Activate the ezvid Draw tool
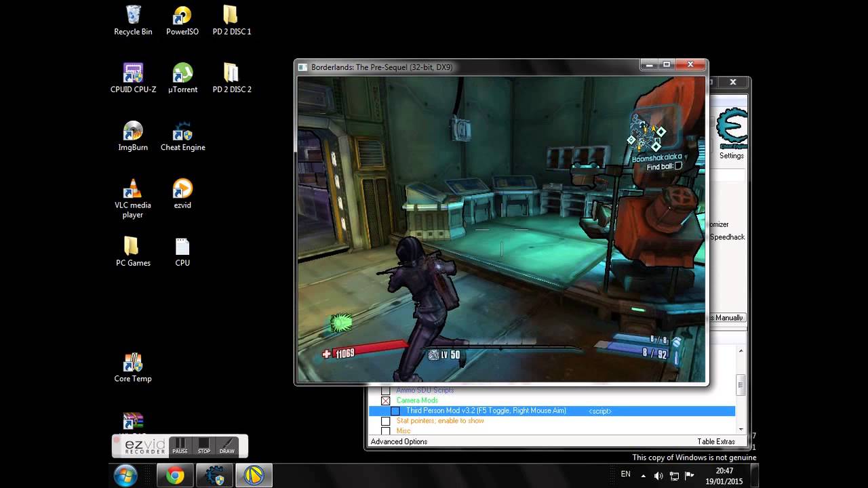This screenshot has height=488, width=868. pyautogui.click(x=226, y=445)
